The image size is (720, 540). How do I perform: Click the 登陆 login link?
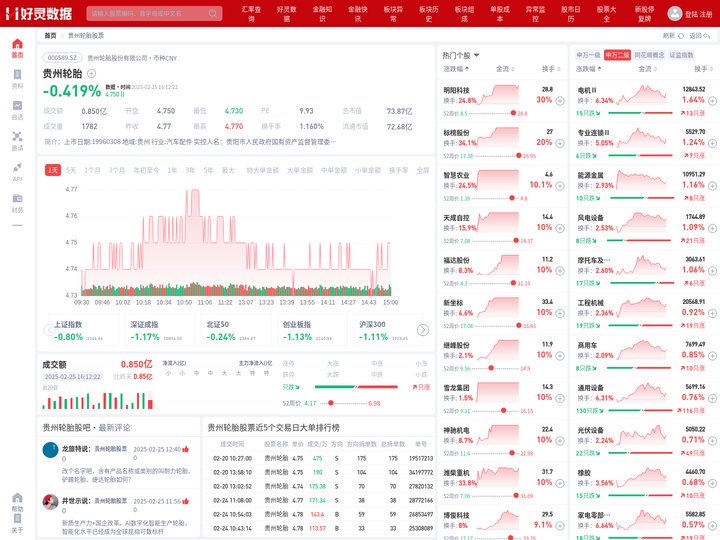[x=691, y=14]
